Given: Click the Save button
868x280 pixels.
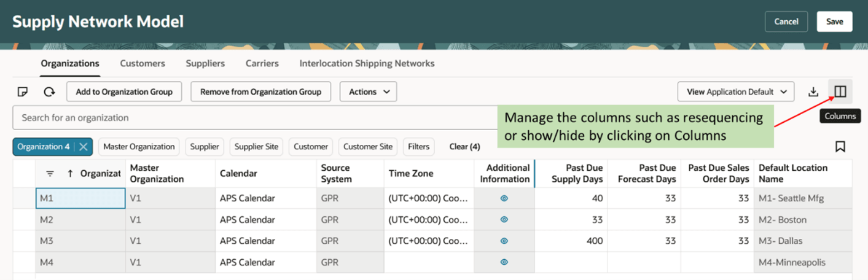Looking at the screenshot, I should [834, 21].
